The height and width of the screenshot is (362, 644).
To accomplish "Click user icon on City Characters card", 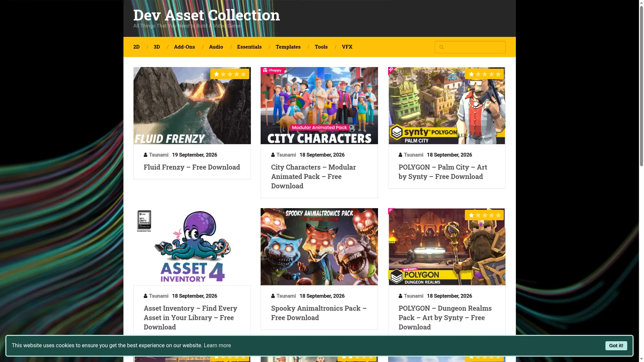I will (x=273, y=155).
